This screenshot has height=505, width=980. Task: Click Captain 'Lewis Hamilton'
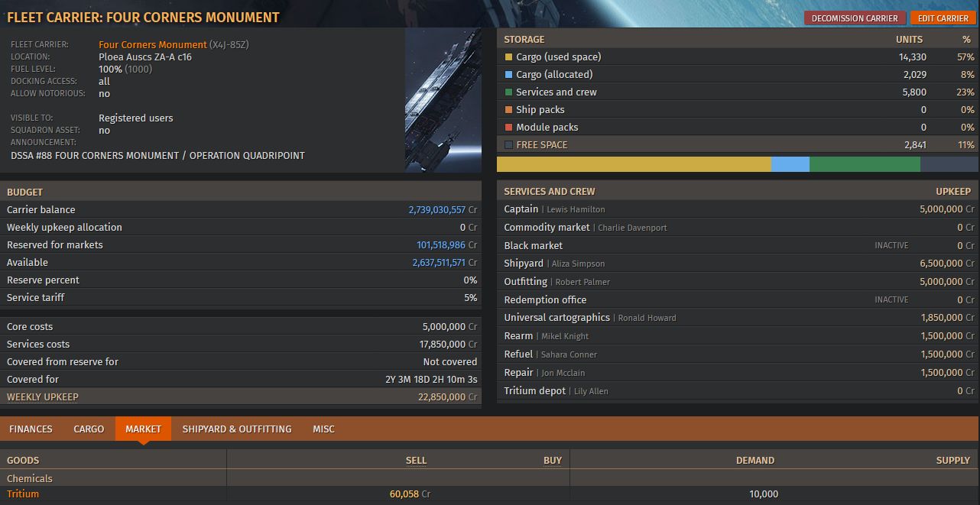point(576,209)
